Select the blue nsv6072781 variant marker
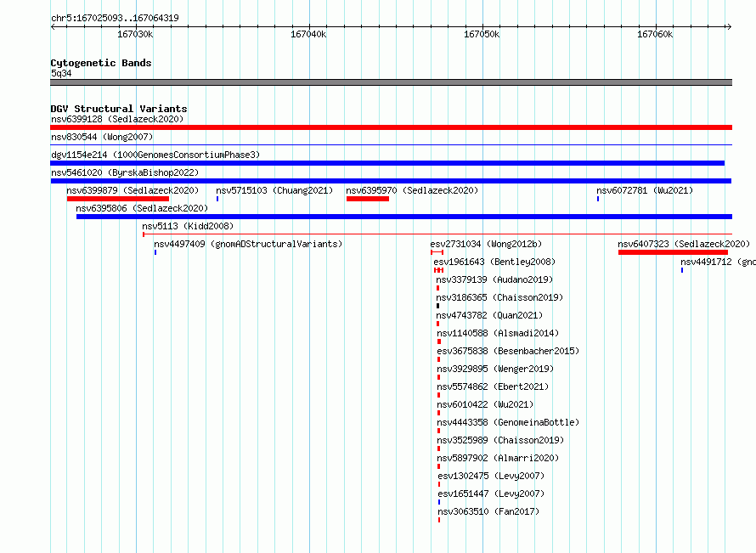 (598, 199)
